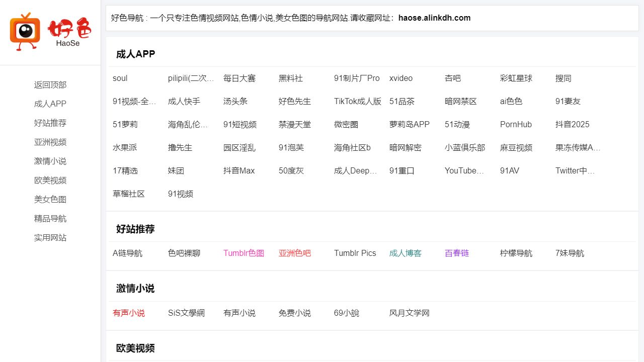
Task: Visit the 91制片厂Pro link
Action: tap(357, 78)
